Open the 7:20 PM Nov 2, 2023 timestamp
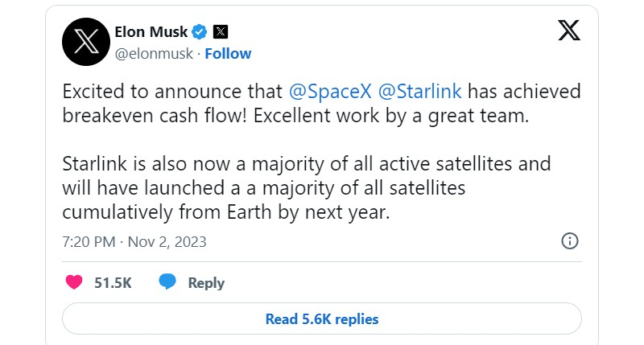The image size is (644, 345). (x=134, y=241)
